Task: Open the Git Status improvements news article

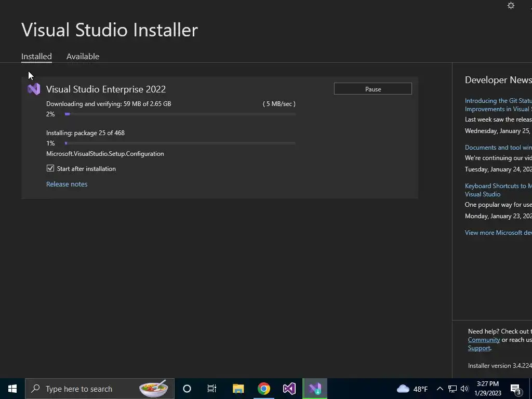Action: [498, 105]
